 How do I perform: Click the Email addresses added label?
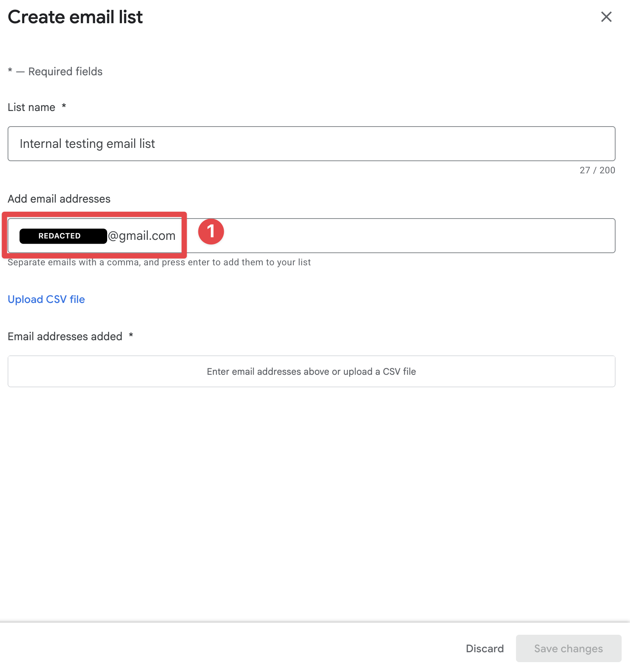coord(65,336)
